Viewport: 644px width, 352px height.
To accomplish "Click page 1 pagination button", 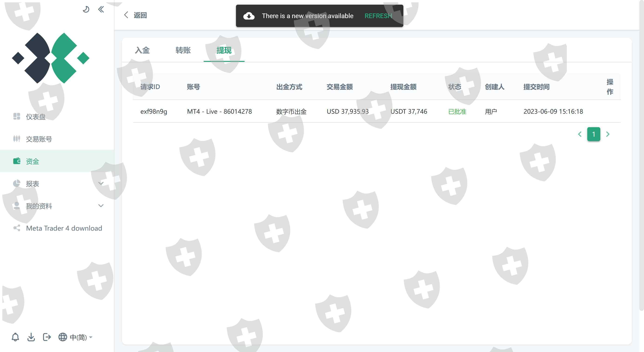I will point(594,134).
